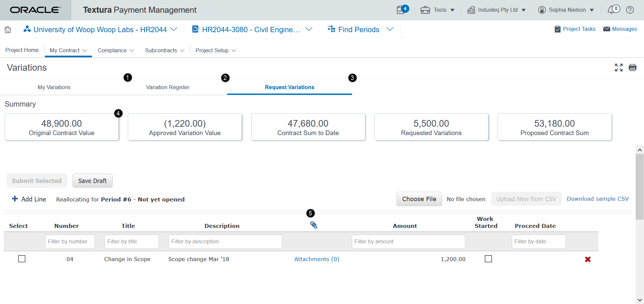The image size is (644, 304).
Task: Open the bell alerts icon
Action: (612, 10)
